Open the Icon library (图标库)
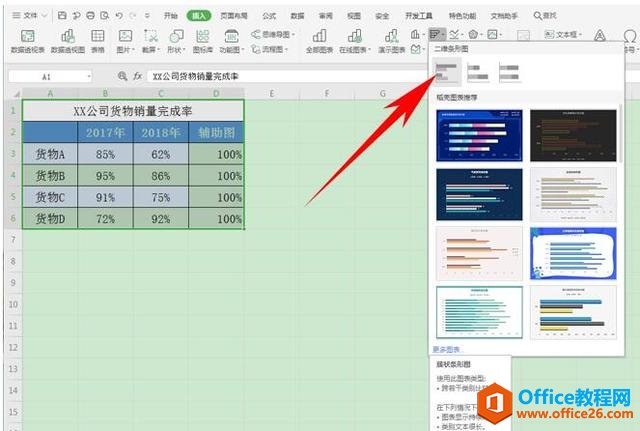Screen dimensions: 640x431 tap(202, 42)
